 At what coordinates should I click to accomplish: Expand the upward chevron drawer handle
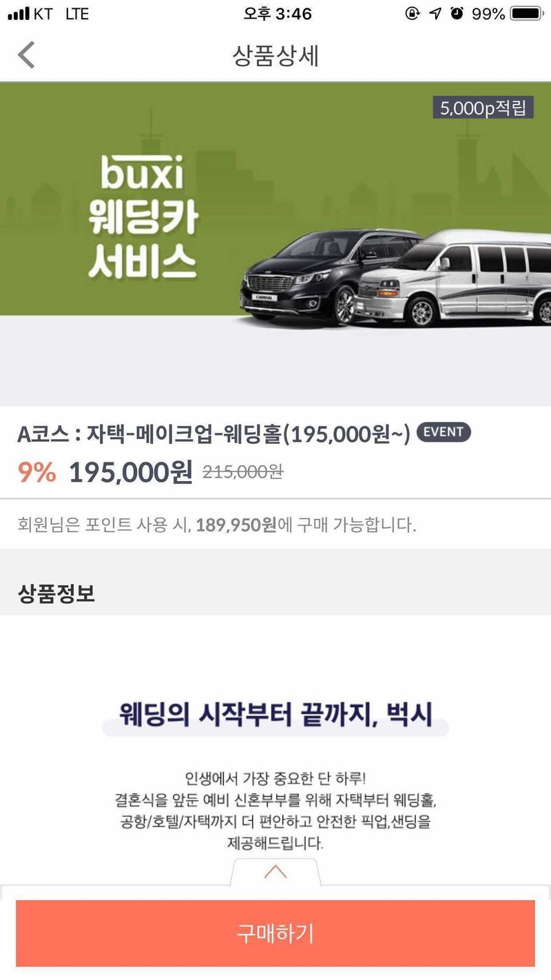[275, 871]
